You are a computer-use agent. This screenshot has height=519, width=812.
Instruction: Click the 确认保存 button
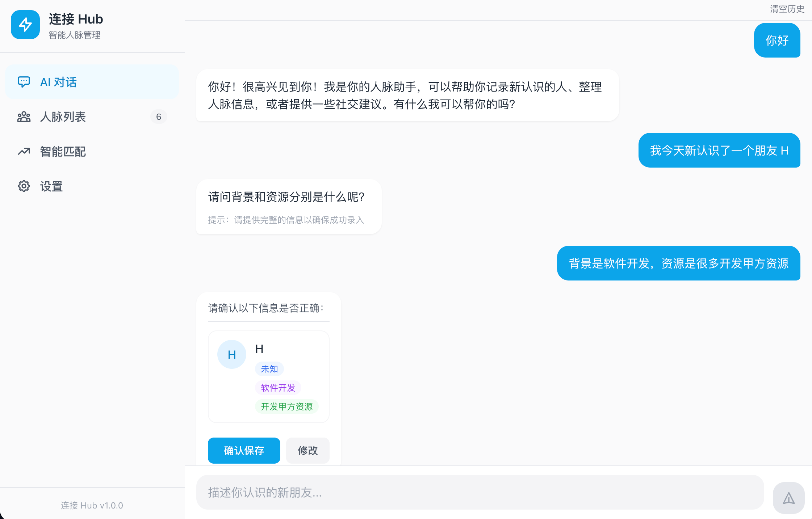tap(244, 450)
